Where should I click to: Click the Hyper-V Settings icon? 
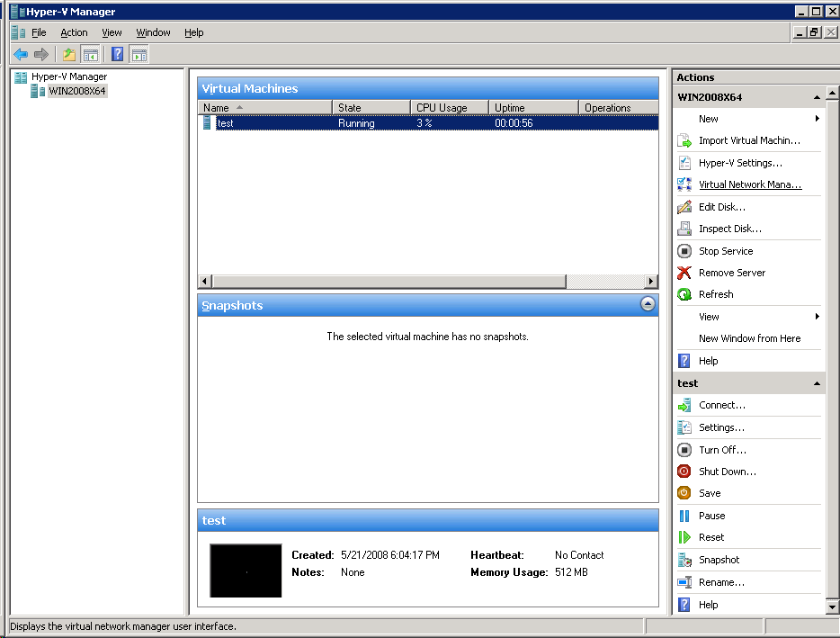684,163
